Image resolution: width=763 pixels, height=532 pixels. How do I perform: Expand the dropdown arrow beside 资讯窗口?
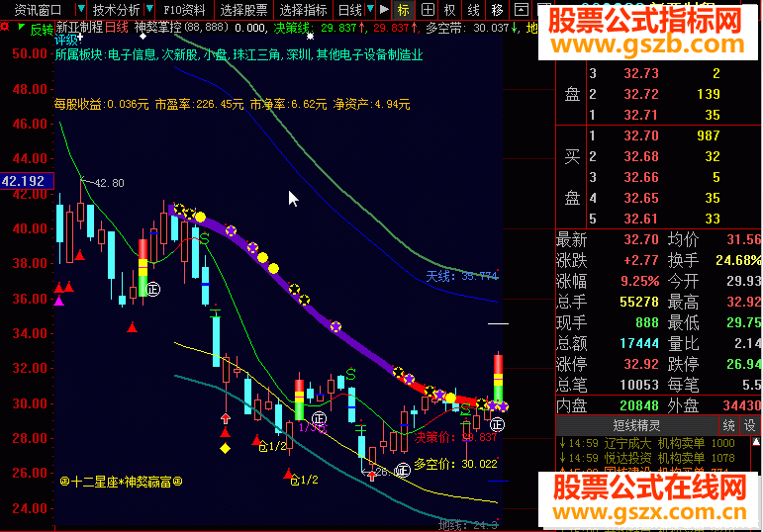tap(81, 9)
